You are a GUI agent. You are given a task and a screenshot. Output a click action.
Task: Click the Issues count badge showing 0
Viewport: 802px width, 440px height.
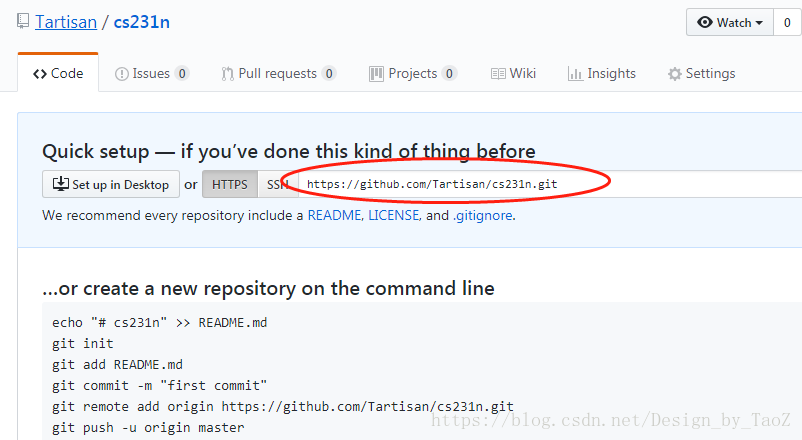[x=182, y=74]
